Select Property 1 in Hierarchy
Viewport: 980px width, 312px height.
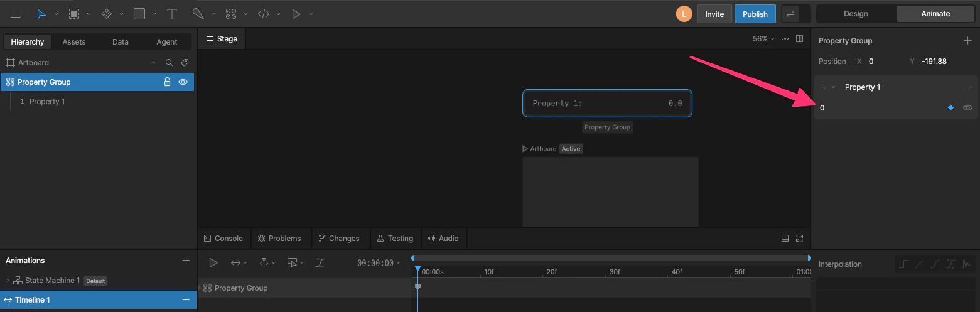pos(47,102)
